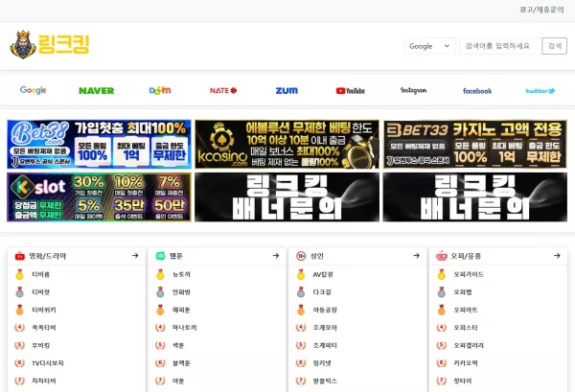The height and width of the screenshot is (392, 575).
Task: Expand the webtoon category arrow
Action: tap(276, 256)
